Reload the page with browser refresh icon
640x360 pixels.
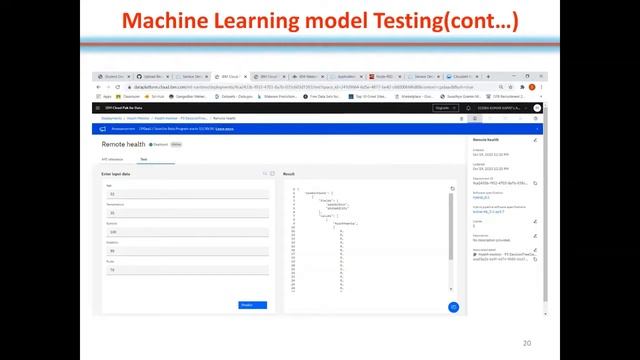pos(118,87)
